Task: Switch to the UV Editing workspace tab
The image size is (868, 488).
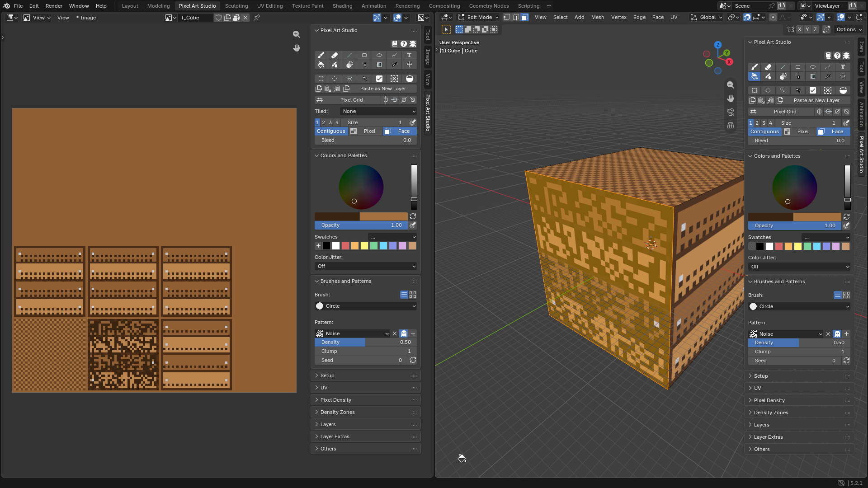Action: (x=269, y=6)
